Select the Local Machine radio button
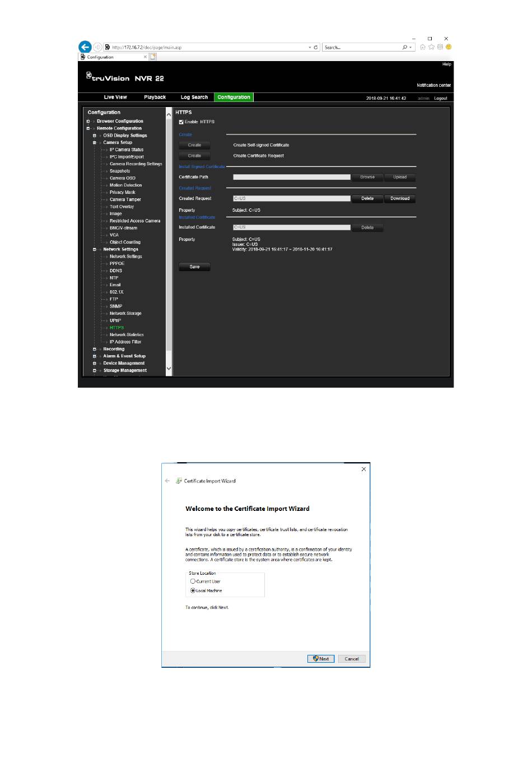The width and height of the screenshot is (532, 777). pos(193,590)
